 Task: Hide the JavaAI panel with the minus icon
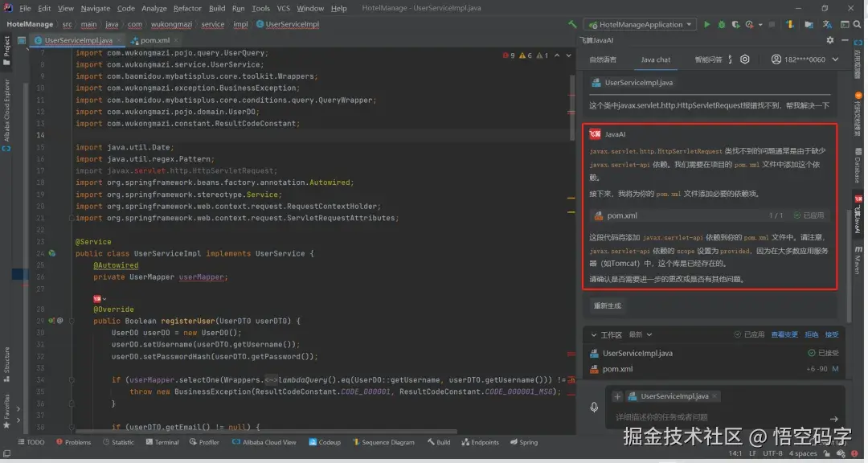(845, 40)
